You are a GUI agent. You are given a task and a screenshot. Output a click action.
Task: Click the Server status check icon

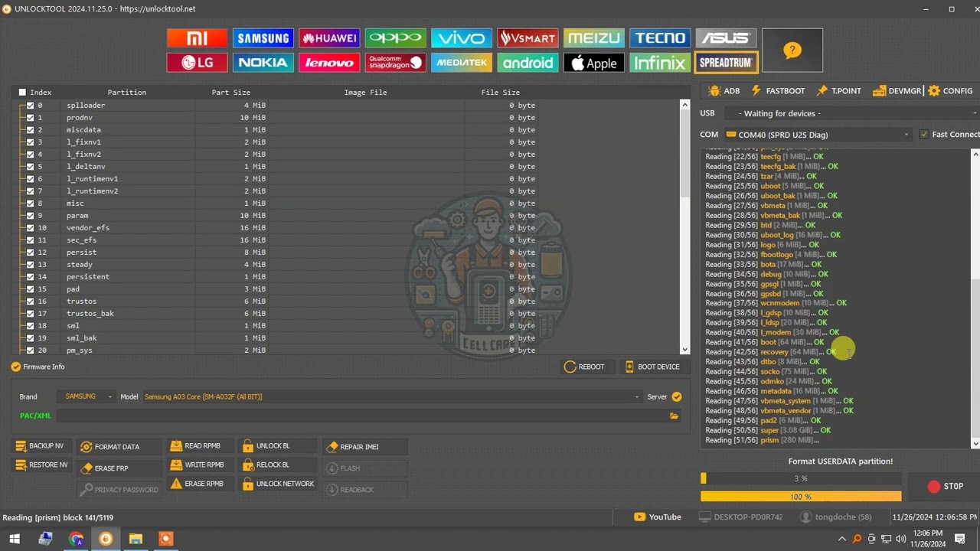tap(677, 396)
